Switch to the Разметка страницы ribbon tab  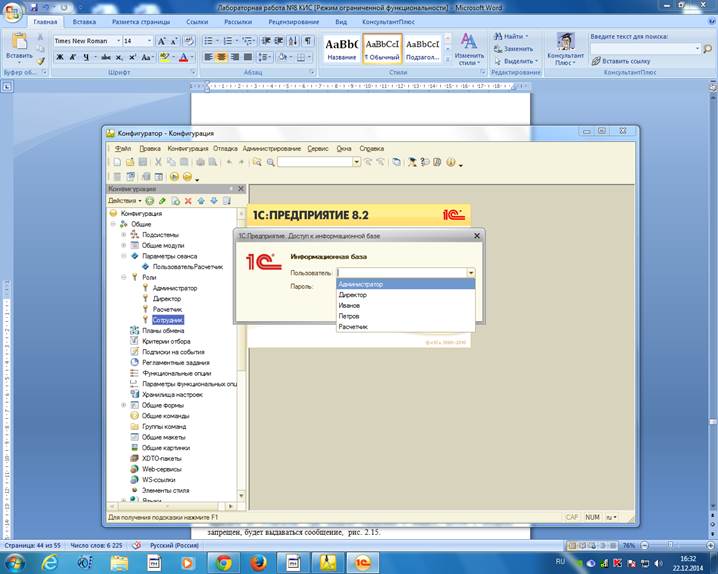pos(141,22)
